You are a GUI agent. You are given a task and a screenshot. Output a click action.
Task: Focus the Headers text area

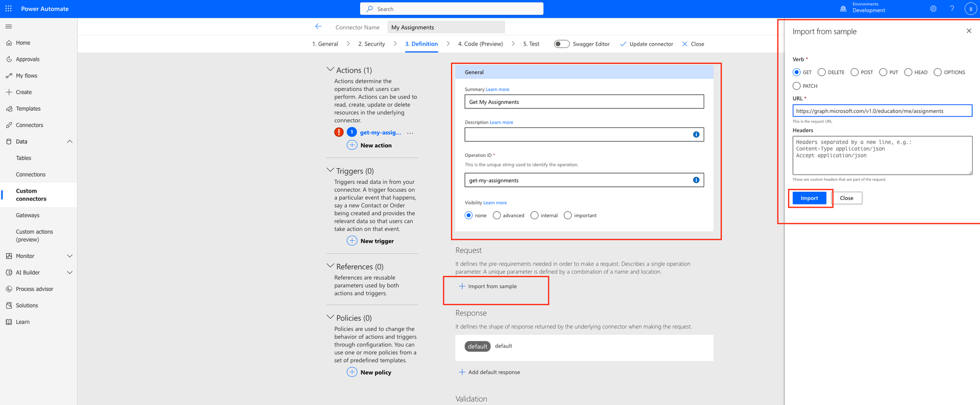[882, 155]
